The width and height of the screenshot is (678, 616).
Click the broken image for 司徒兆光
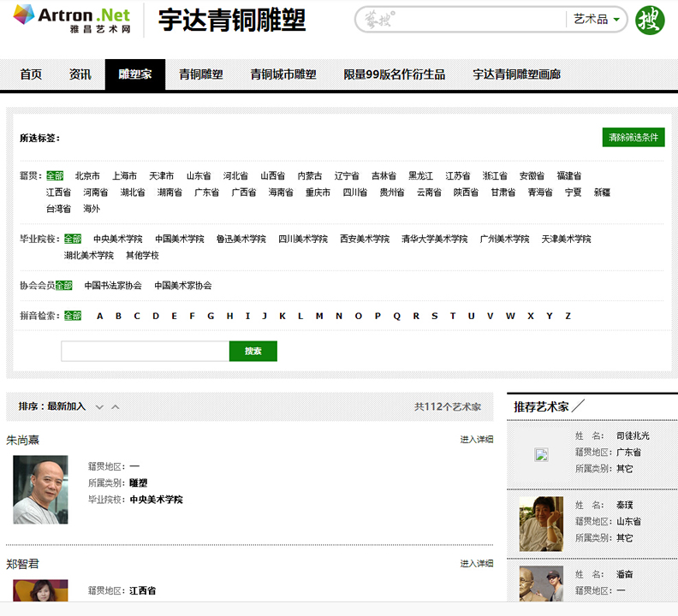541,455
